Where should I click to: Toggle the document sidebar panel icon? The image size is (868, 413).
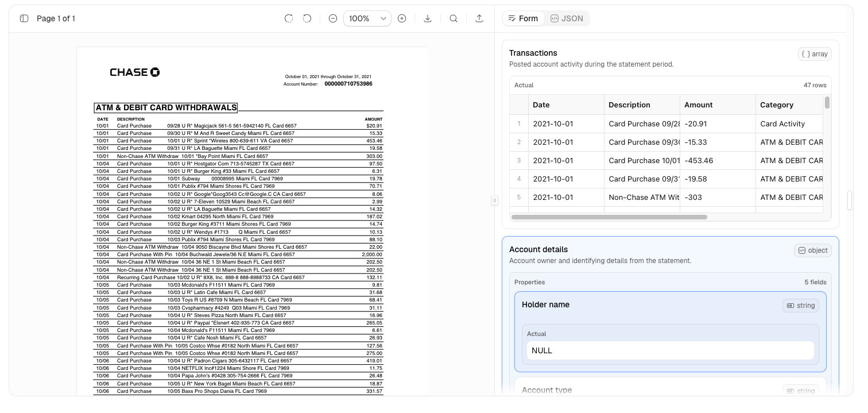click(x=24, y=18)
